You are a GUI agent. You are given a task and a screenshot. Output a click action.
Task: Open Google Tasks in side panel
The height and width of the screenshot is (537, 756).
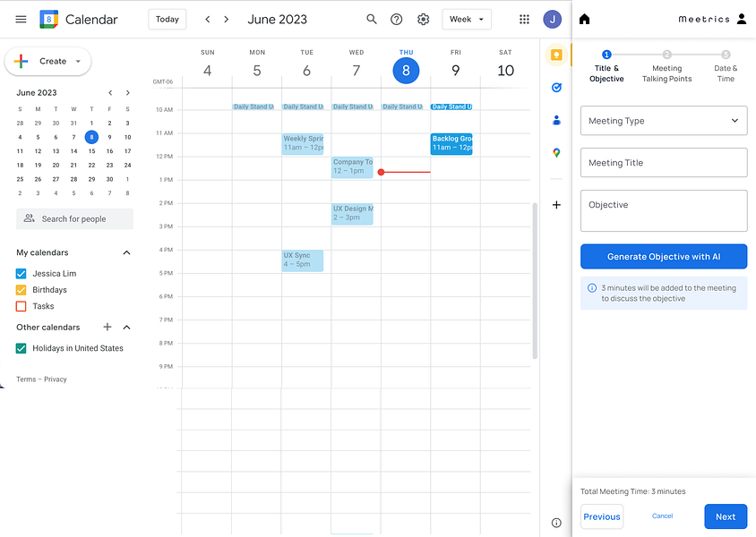click(556, 87)
